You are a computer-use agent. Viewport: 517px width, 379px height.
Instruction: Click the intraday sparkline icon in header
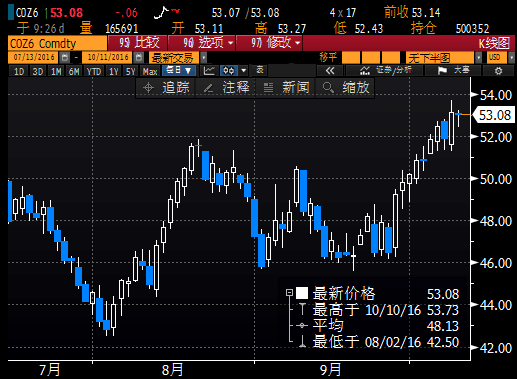tap(167, 13)
